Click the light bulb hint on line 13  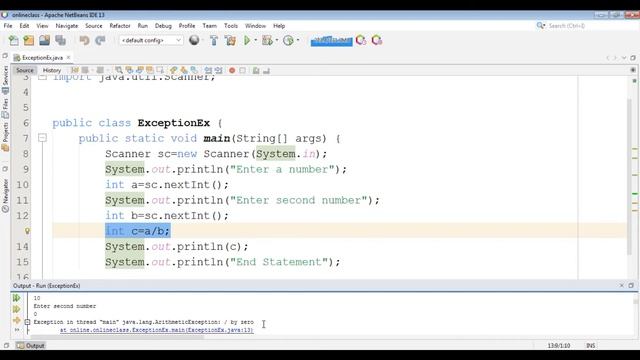coord(27,231)
